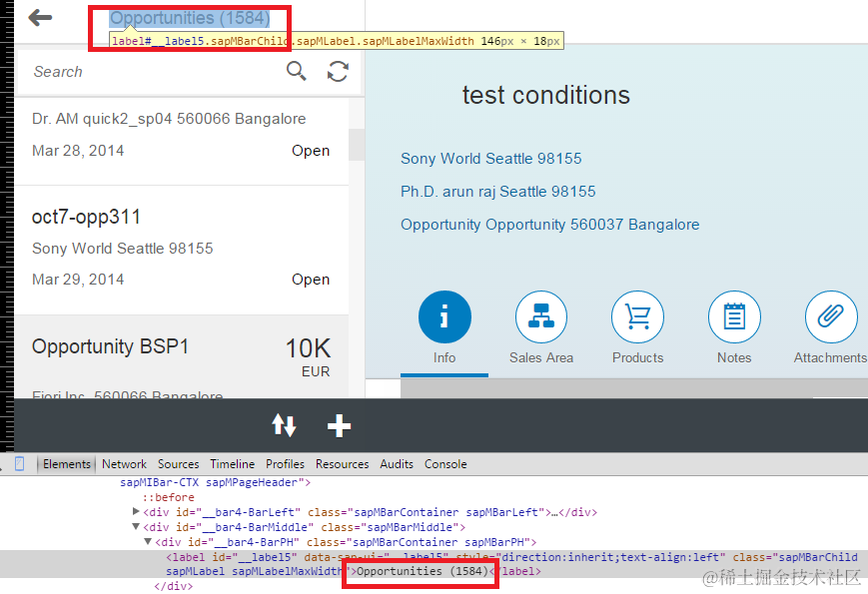Focus the Search input field
The width and height of the screenshot is (868, 594).
coord(152,72)
